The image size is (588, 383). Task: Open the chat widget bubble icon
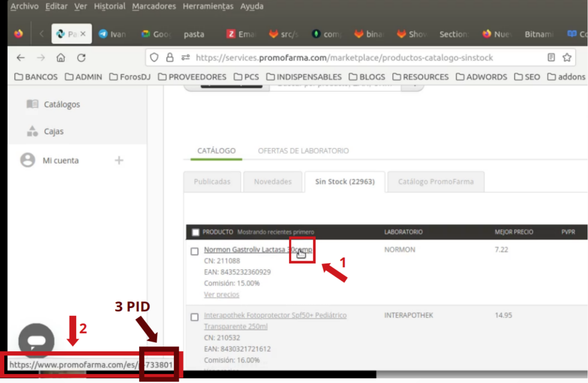pyautogui.click(x=36, y=340)
